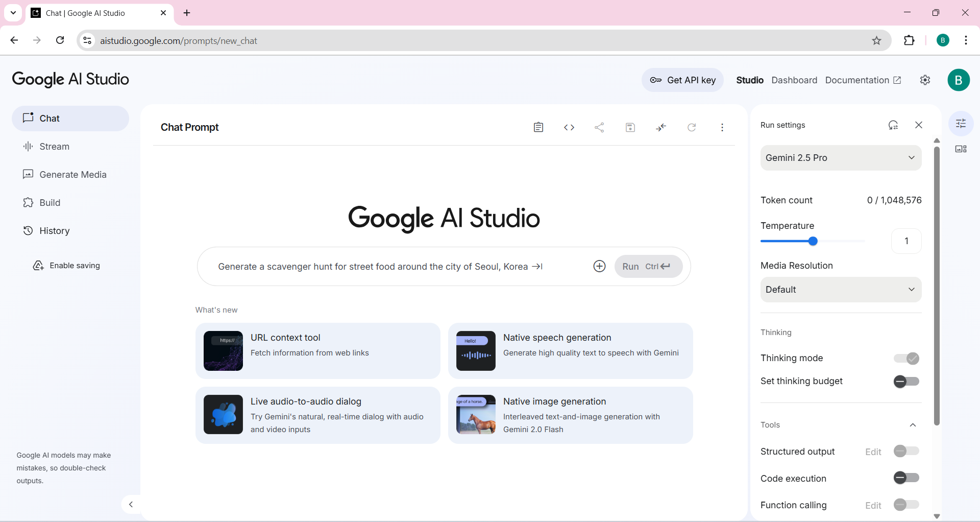
Task: Click the Get API key button
Action: 682,80
